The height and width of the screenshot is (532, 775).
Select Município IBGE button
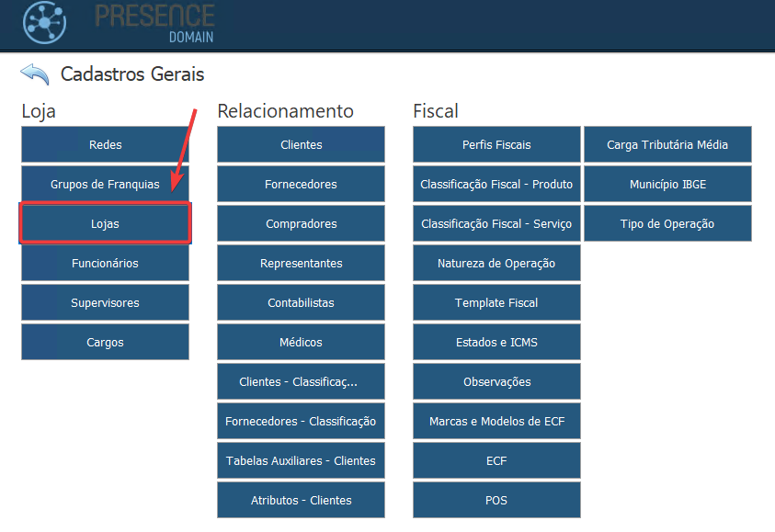pos(667,185)
